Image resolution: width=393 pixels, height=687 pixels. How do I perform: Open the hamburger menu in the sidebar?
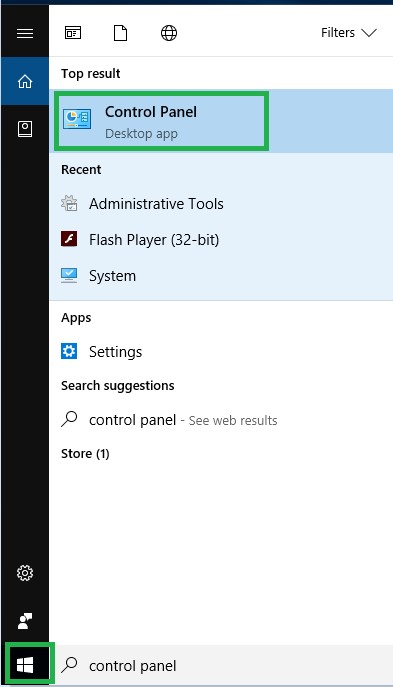click(x=25, y=33)
